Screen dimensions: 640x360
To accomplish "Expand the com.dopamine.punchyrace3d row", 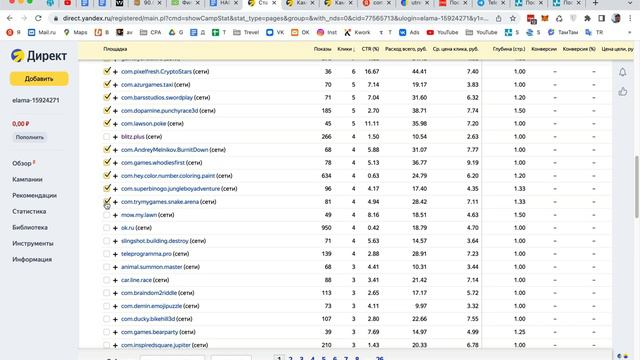I will 116,111.
